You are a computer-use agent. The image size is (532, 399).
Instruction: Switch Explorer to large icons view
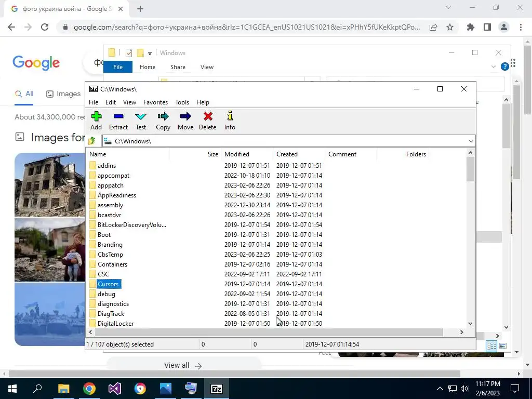point(503,346)
